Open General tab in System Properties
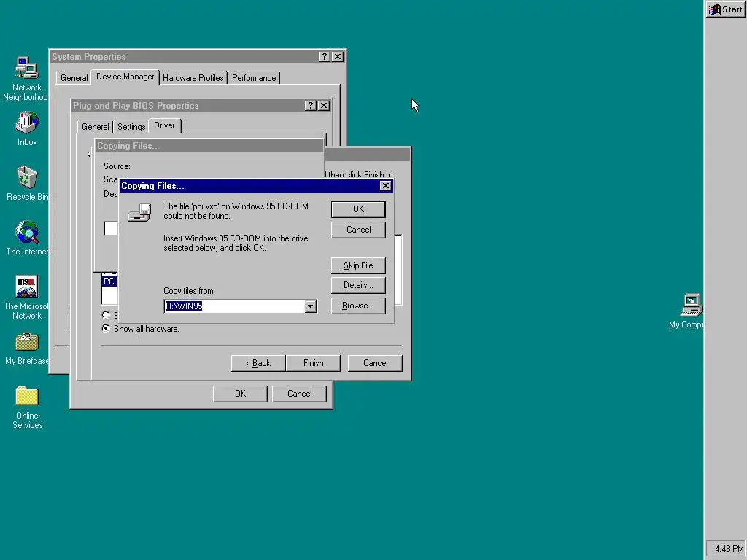Screen dimensions: 747x560 [74, 77]
